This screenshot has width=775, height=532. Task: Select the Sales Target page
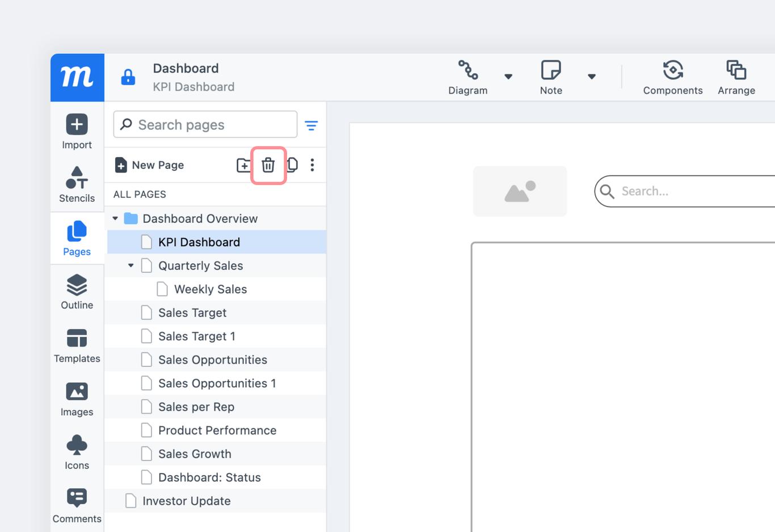[216, 313]
